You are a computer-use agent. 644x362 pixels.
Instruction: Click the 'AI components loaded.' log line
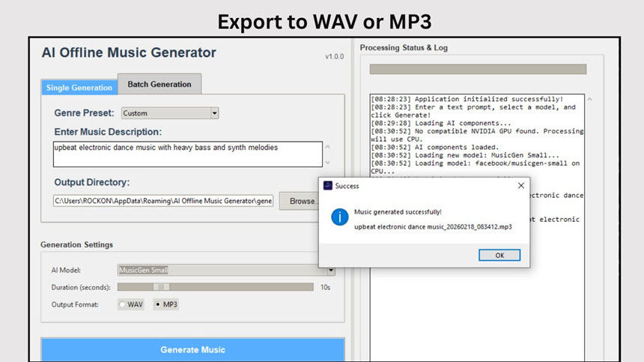coord(434,147)
